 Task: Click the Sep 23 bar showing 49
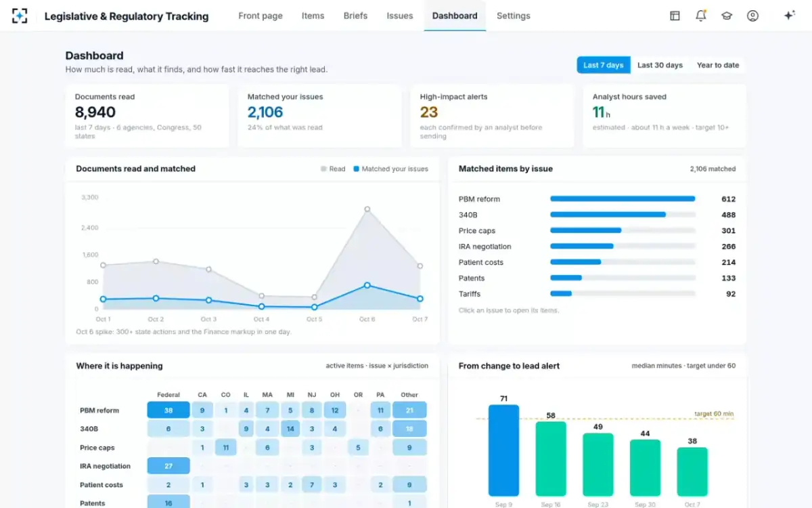click(598, 464)
